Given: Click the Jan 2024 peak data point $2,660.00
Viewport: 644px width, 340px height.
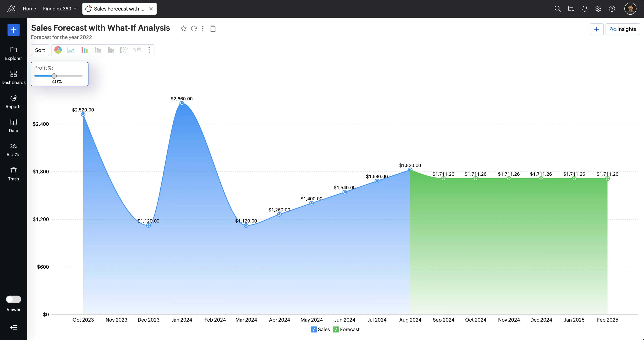Looking at the screenshot, I should point(182,103).
